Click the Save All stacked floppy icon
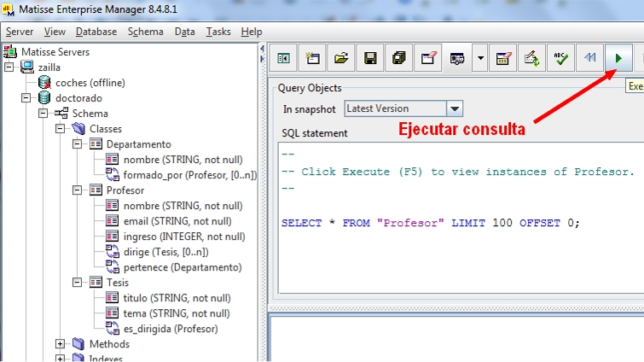This screenshot has height=362, width=644. (399, 58)
